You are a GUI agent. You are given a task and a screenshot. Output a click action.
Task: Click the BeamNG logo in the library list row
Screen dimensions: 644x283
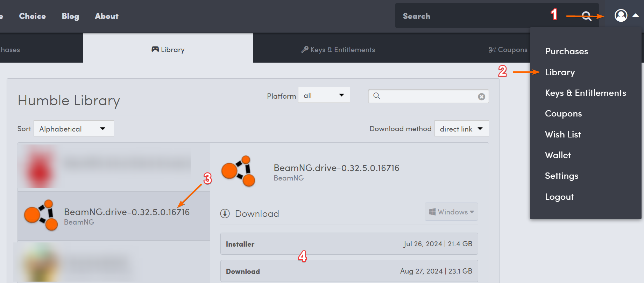pyautogui.click(x=41, y=215)
